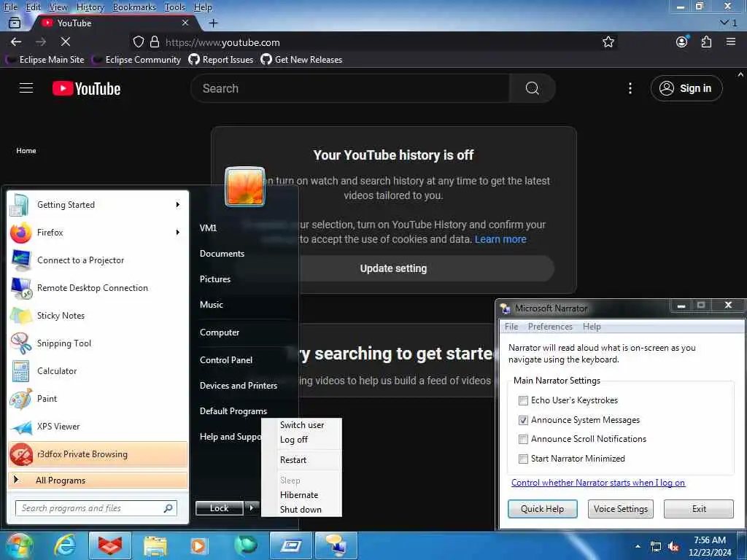Open the network tray icon
Image resolution: width=747 pixels, height=560 pixels.
coord(656,547)
